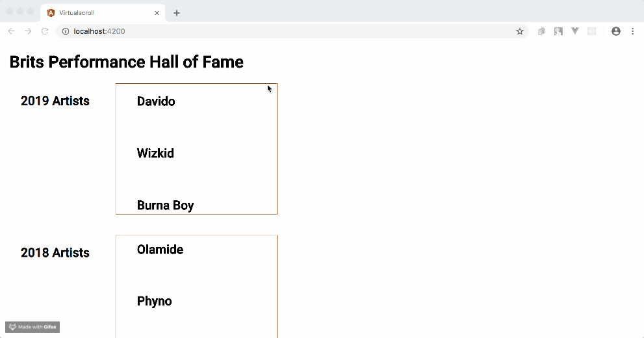Click Davido in the 2019 list
Screen dimensions: 644x338
click(x=156, y=101)
